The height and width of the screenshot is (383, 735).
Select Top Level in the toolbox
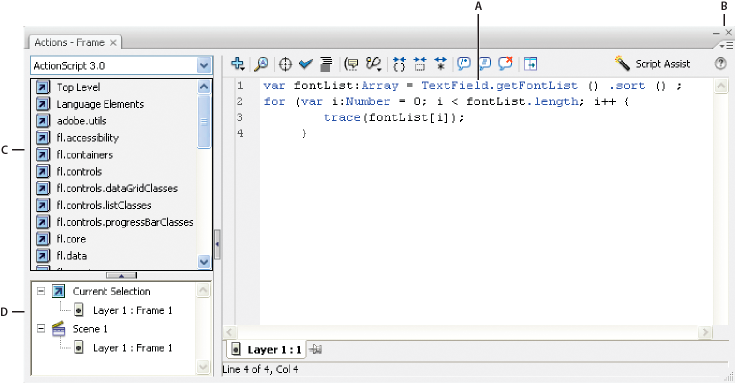coord(78,87)
